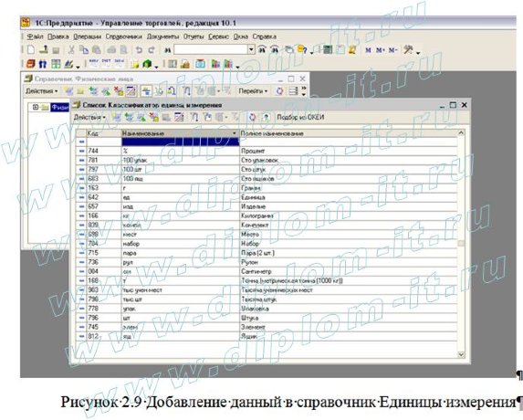Viewport: 523px width, 420px height.
Task: Select the row 796 Штука
Action: (x=267, y=318)
